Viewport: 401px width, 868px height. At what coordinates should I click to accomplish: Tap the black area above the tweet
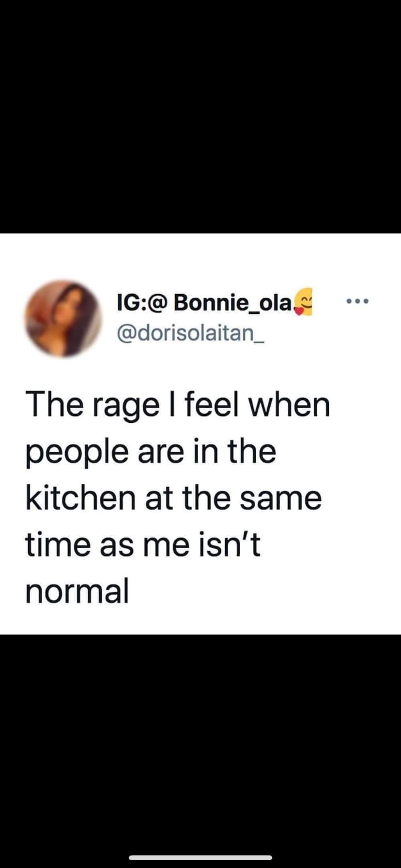(200, 116)
